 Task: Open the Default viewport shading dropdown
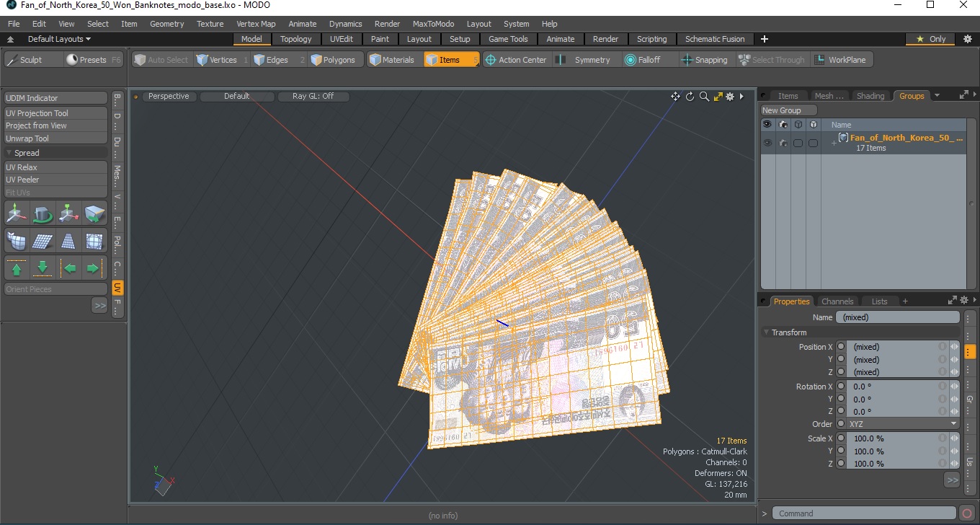[x=237, y=96]
